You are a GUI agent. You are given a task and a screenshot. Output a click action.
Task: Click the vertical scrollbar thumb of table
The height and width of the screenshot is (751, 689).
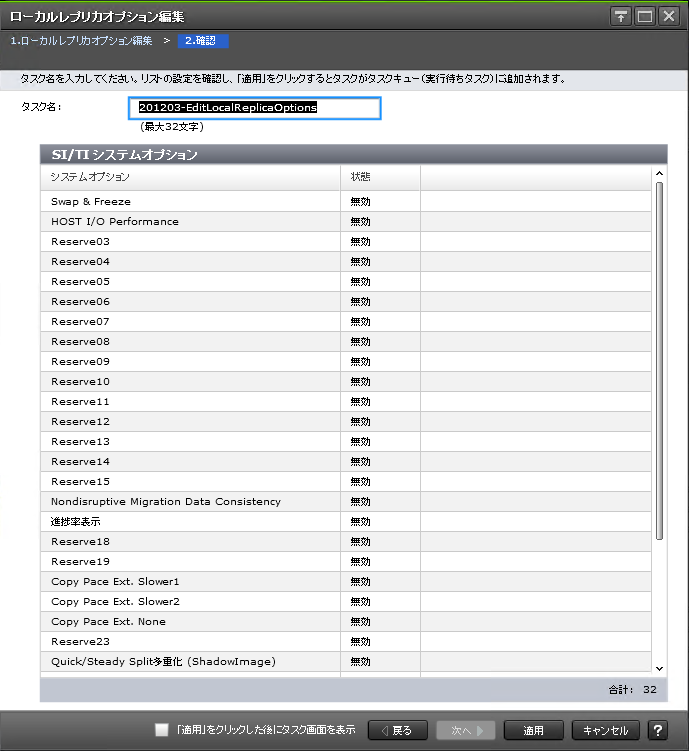coord(659,361)
